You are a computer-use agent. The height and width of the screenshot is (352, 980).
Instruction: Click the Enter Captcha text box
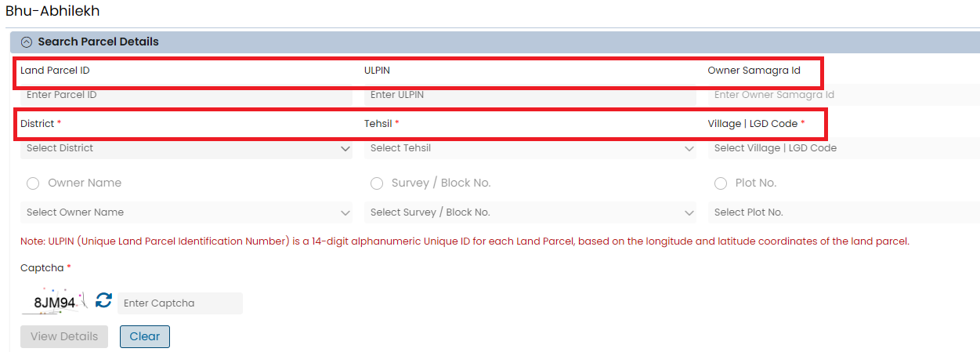pos(180,303)
